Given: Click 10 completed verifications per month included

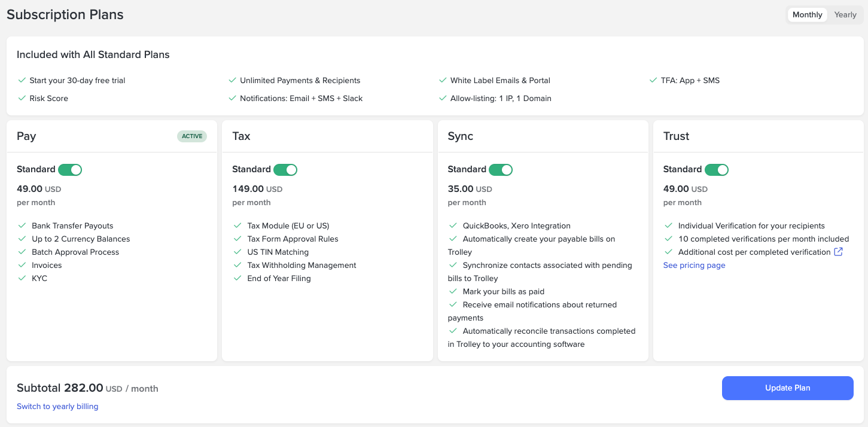Looking at the screenshot, I should (x=763, y=239).
